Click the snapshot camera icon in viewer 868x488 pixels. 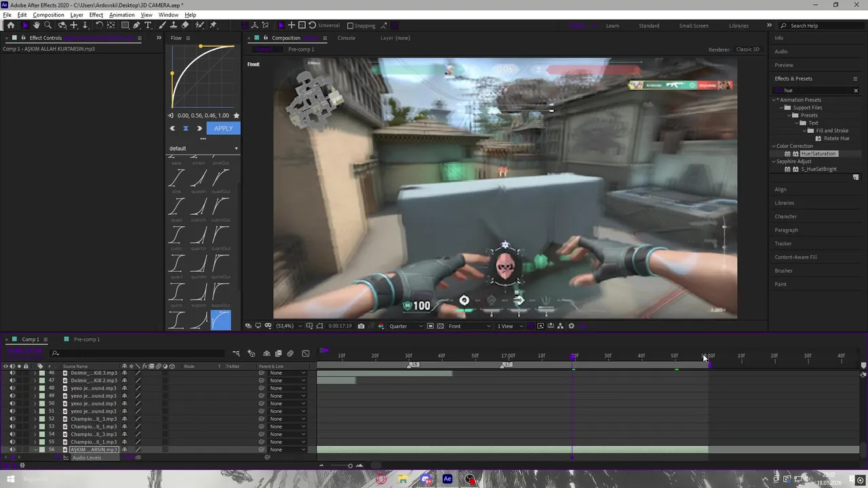tap(361, 326)
